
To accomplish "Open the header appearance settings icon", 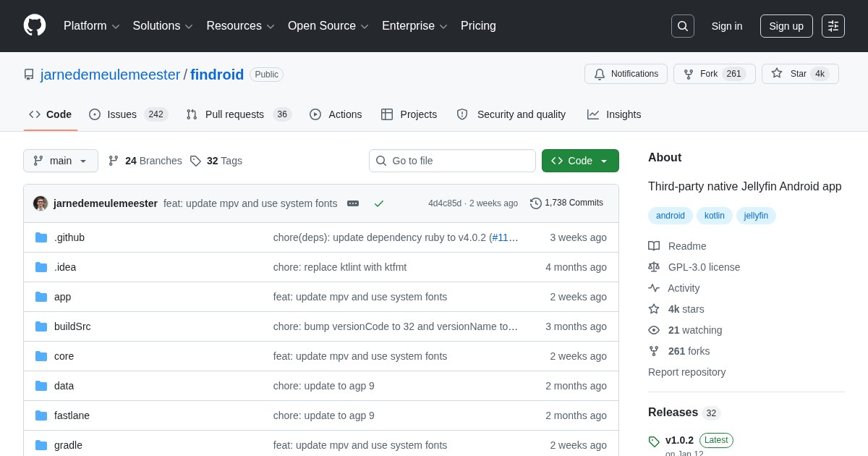I will coord(833,26).
